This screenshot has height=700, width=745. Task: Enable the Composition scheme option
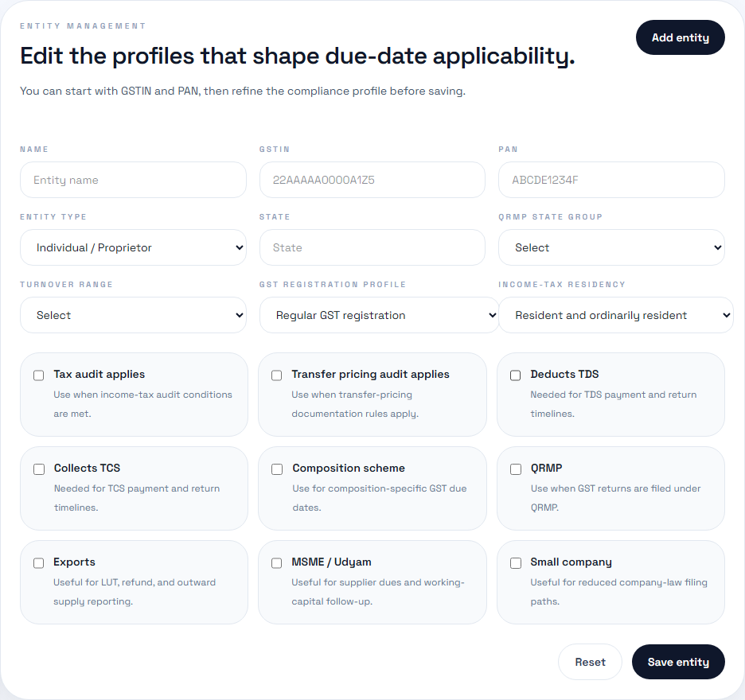(x=276, y=469)
